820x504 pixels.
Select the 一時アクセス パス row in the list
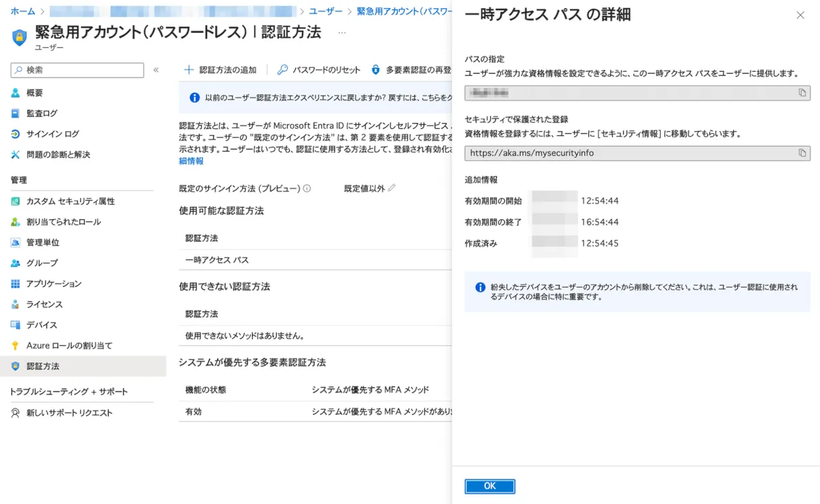[217, 260]
